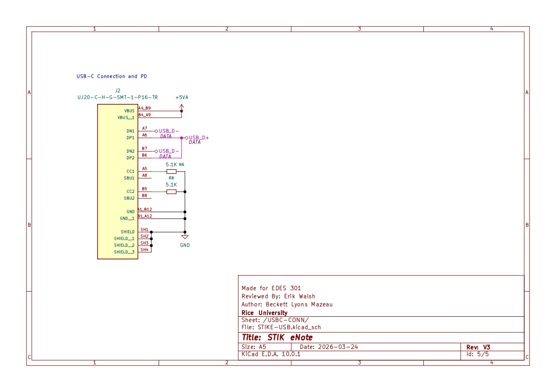The width and height of the screenshot is (556, 392).
Task: Click "Title: STIK eNote" text
Action: [277, 337]
